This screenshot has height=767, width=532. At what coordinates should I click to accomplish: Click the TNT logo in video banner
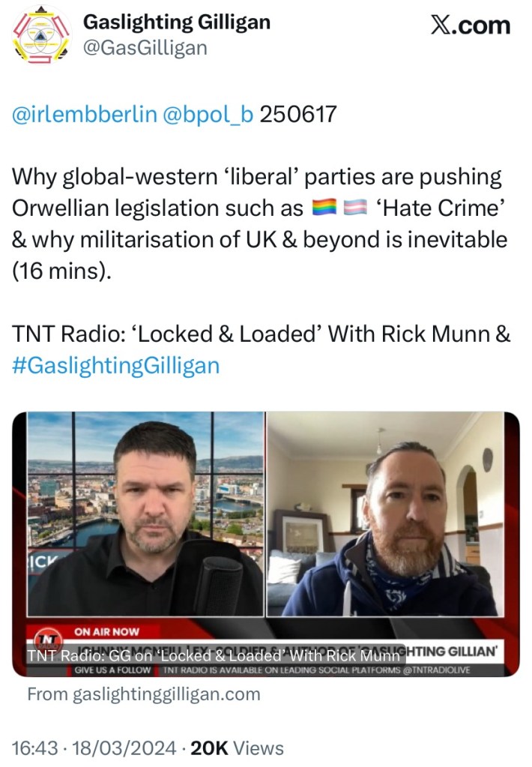pyautogui.click(x=48, y=640)
